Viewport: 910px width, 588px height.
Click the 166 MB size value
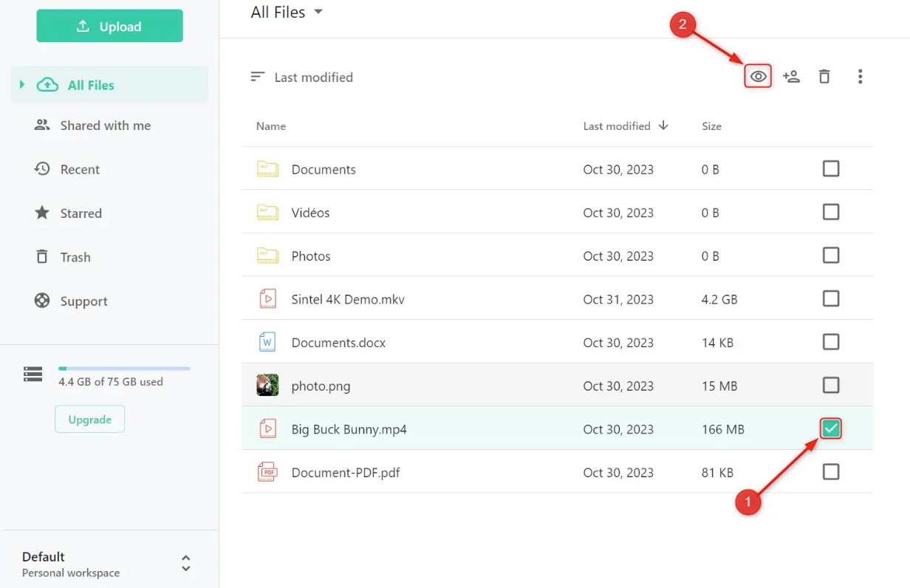(722, 429)
